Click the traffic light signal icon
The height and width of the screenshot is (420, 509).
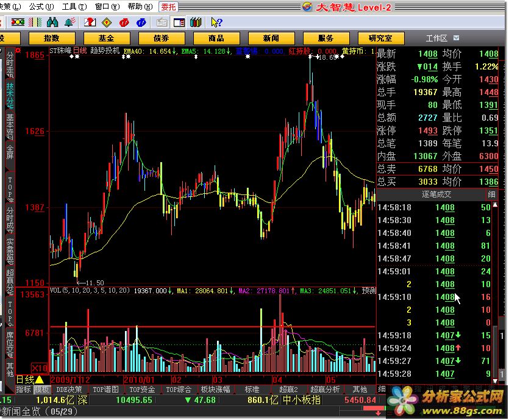[17, 23]
